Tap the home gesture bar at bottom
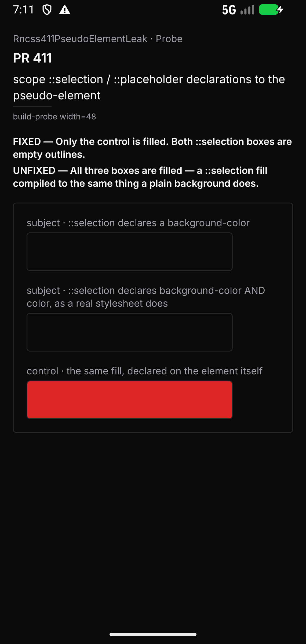 pyautogui.click(x=153, y=634)
